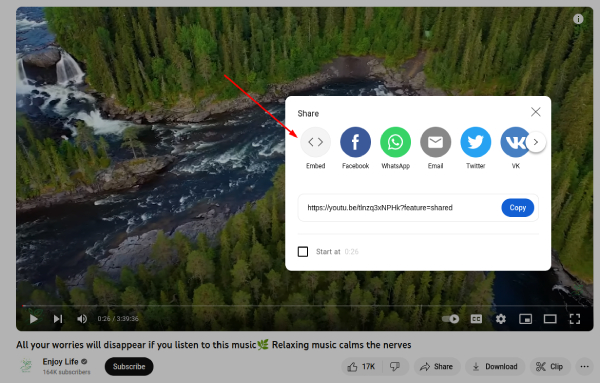Subscribe to Enjoy Life channel
Image resolution: width=600 pixels, height=383 pixels.
[x=129, y=367]
